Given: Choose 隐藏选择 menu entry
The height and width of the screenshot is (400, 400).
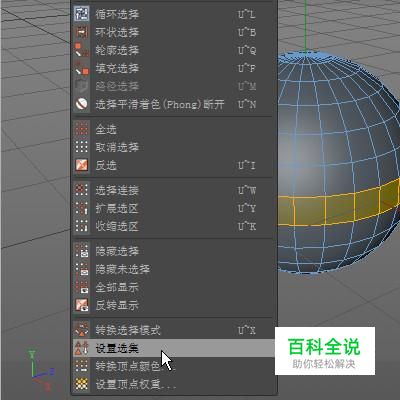Looking at the screenshot, I should click(173, 251).
